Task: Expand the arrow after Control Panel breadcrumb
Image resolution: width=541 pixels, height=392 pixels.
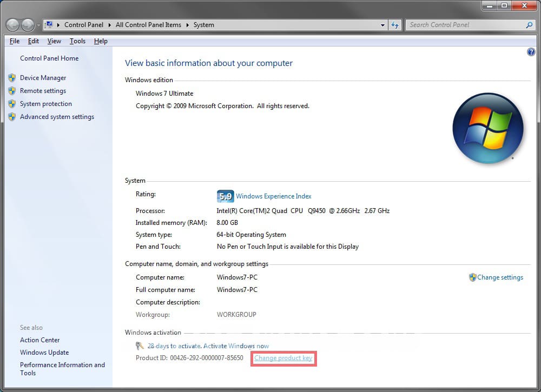Action: [x=110, y=25]
